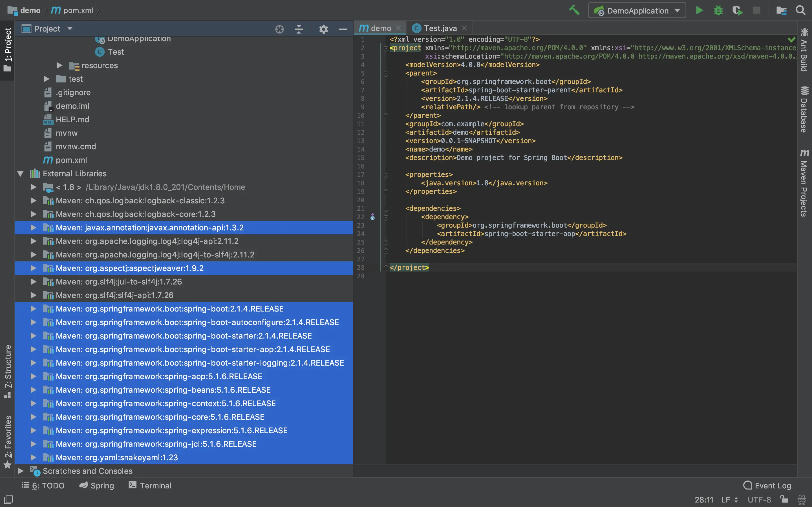
Task: Toggle tool window bars button bottom-left corner
Action: (x=8, y=499)
